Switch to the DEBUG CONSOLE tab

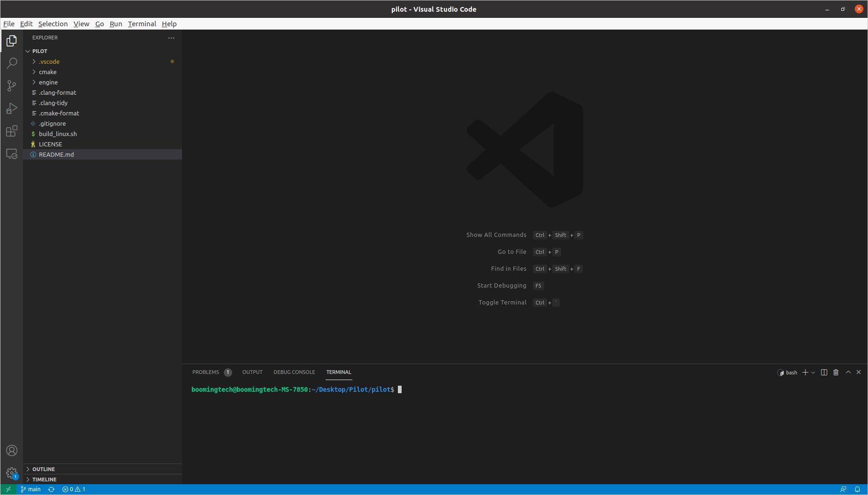pos(294,372)
